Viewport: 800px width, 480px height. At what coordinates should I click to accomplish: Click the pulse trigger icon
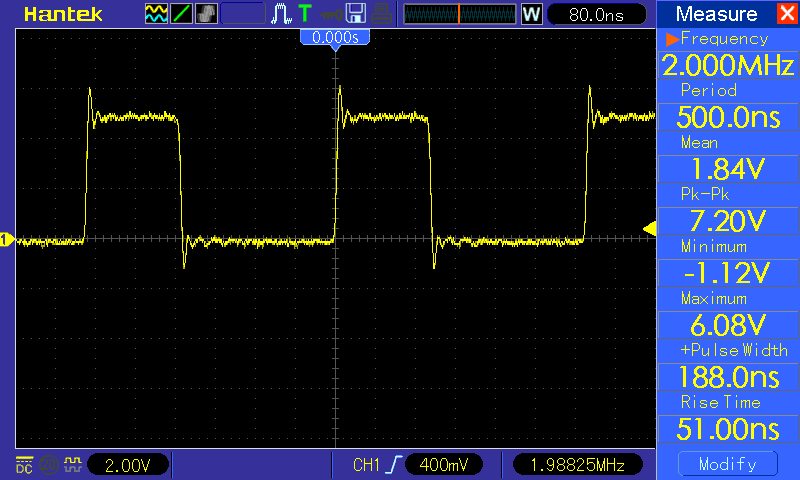click(281, 14)
